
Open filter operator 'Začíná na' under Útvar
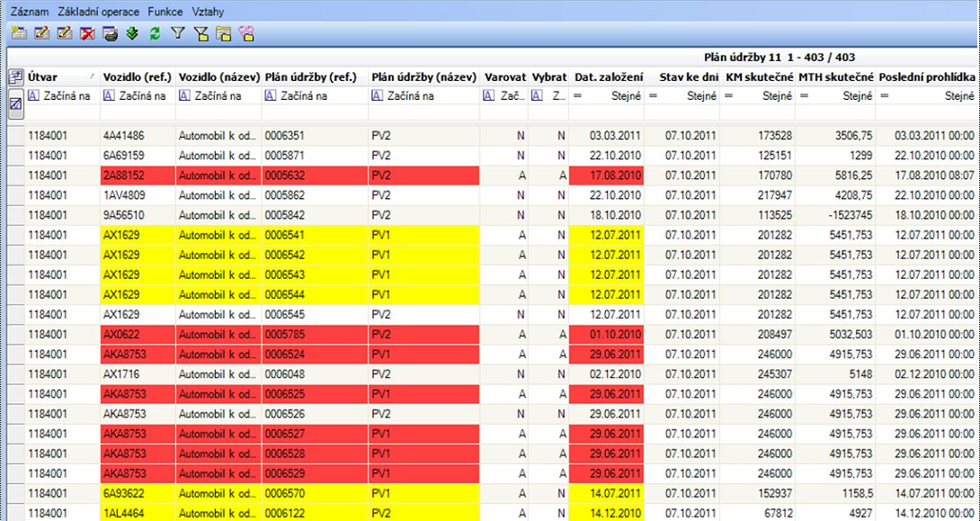click(x=63, y=96)
